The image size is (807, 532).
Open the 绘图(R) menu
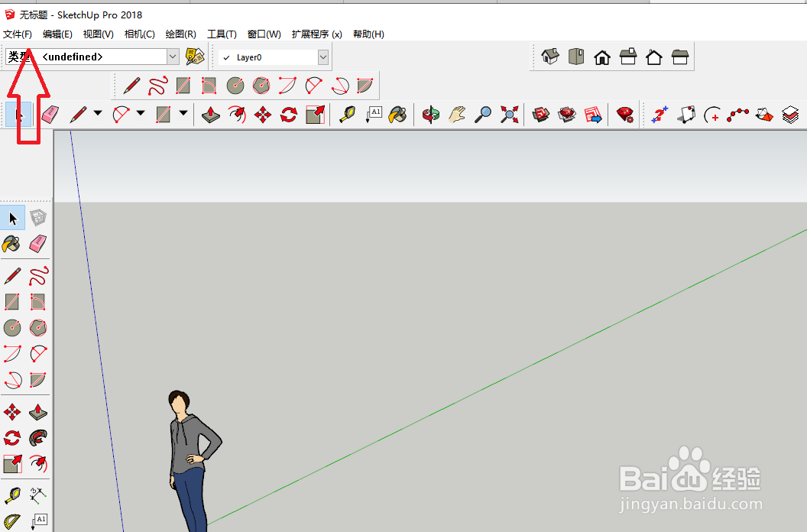(x=180, y=34)
